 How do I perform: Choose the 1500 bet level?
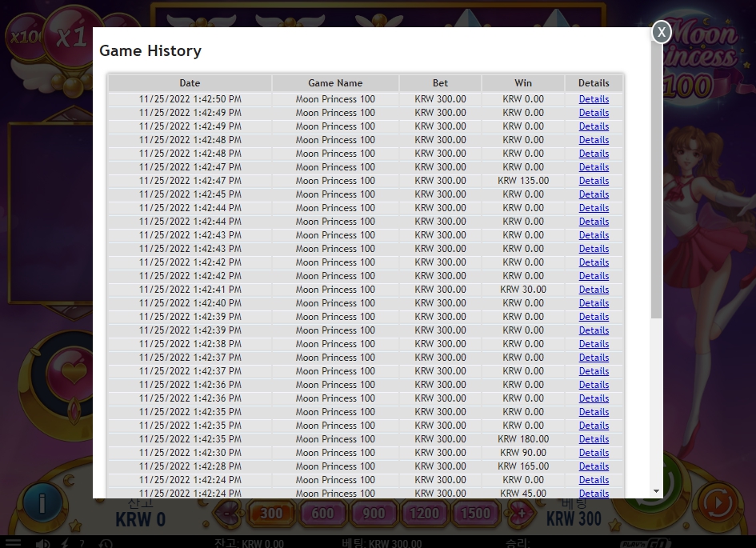(x=475, y=514)
